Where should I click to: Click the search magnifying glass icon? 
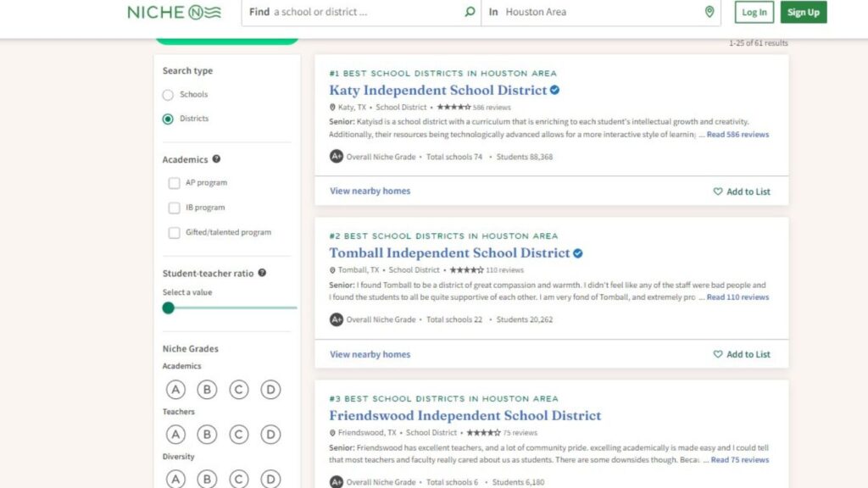pyautogui.click(x=470, y=12)
